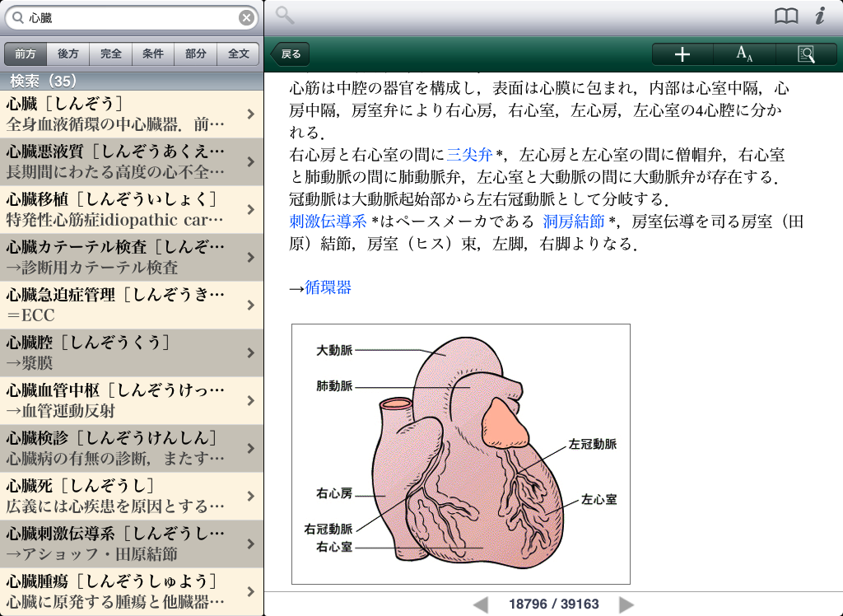Follow the 三尖弁 link
This screenshot has width=843, height=616.
pos(469,154)
